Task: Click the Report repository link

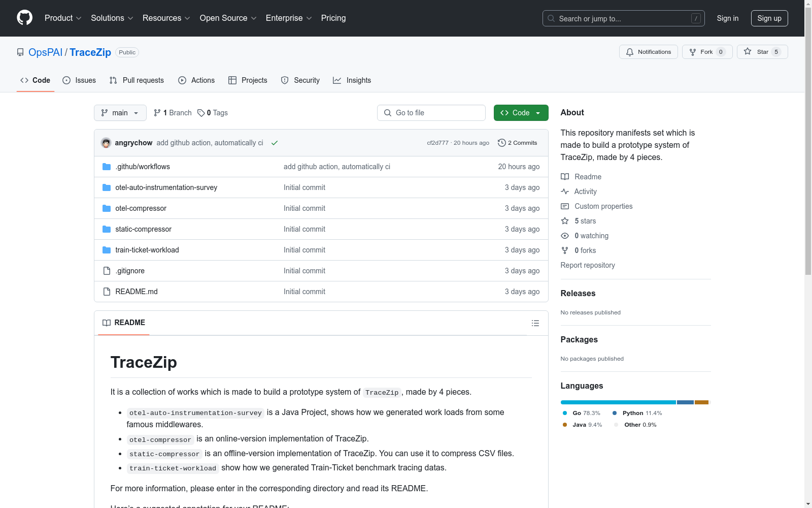Action: [588, 265]
